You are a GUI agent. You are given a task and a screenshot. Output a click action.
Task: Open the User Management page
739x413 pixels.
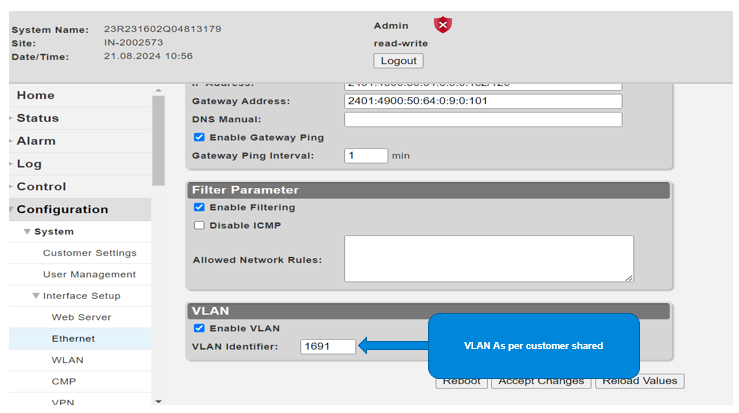click(89, 274)
